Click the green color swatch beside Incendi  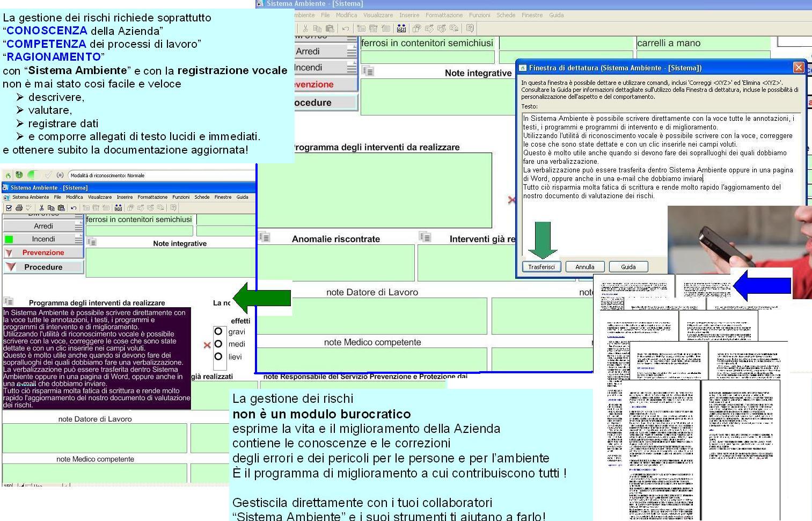pyautogui.click(x=9, y=238)
